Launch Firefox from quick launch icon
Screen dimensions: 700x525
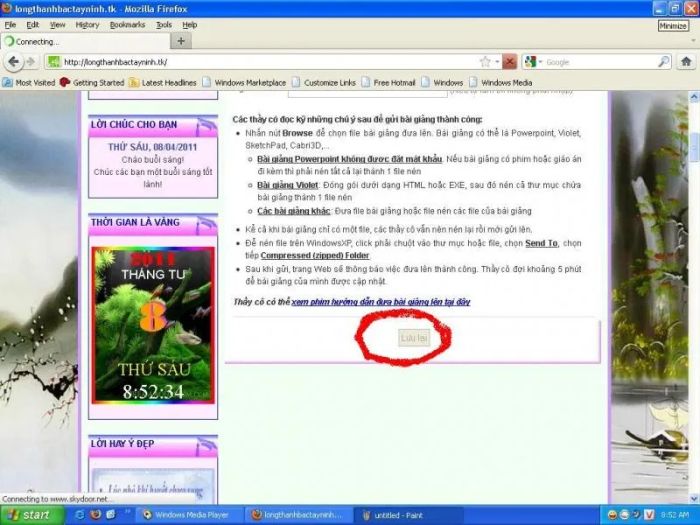point(95,515)
